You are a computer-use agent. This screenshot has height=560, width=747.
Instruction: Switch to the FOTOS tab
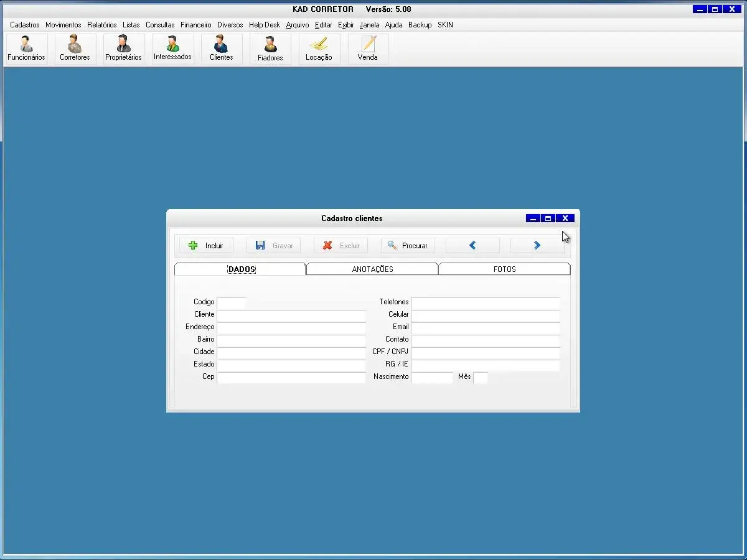[504, 269]
